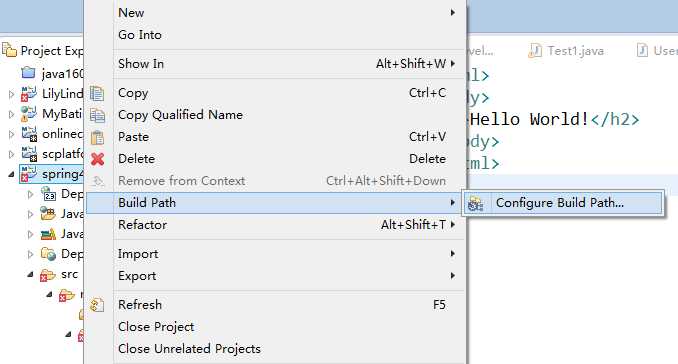The image size is (678, 364).
Task: Select the spring4 project row
Action: [x=52, y=174]
